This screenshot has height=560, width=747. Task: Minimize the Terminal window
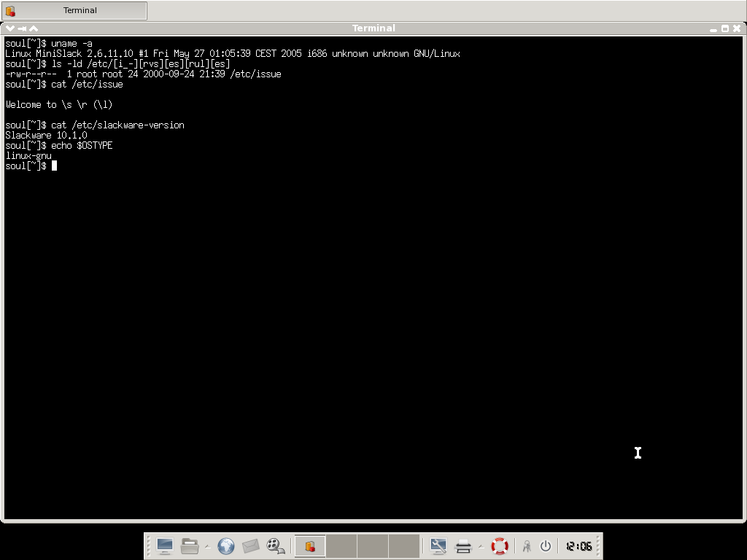(713, 29)
